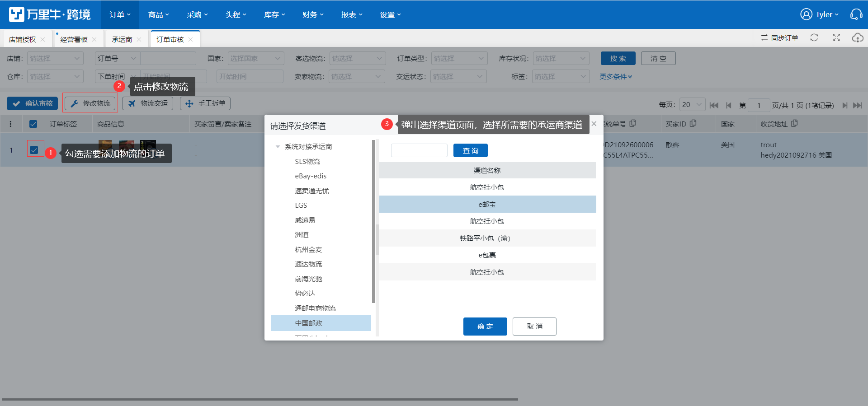Click the cloud upload icon
The width and height of the screenshot is (868, 406).
tap(858, 38)
